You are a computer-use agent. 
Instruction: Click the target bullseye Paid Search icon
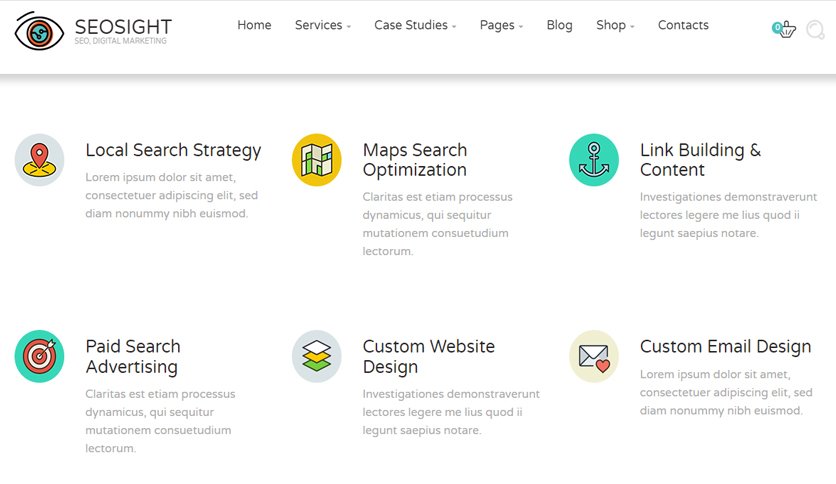[x=39, y=356]
